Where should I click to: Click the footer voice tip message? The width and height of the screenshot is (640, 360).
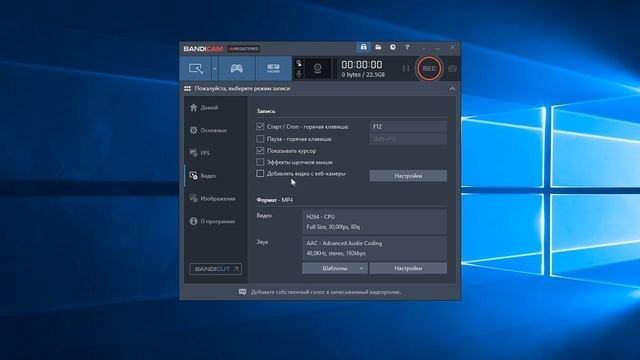coord(326,292)
